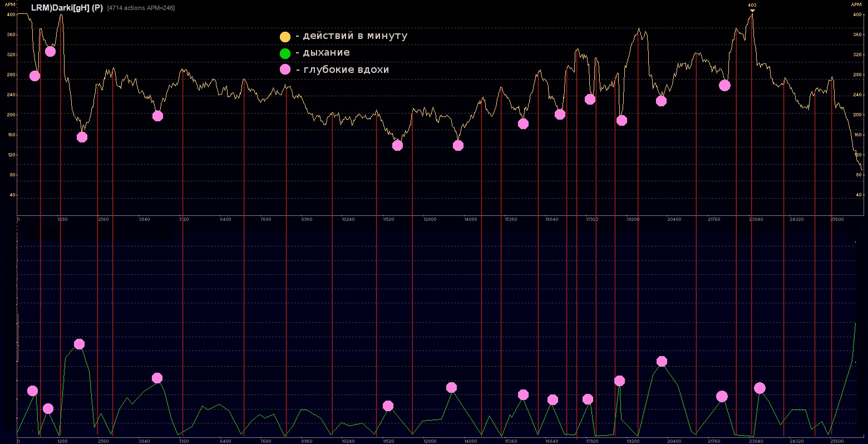Click the APM label above the right axis
This screenshot has height=444, width=868.
856,4
